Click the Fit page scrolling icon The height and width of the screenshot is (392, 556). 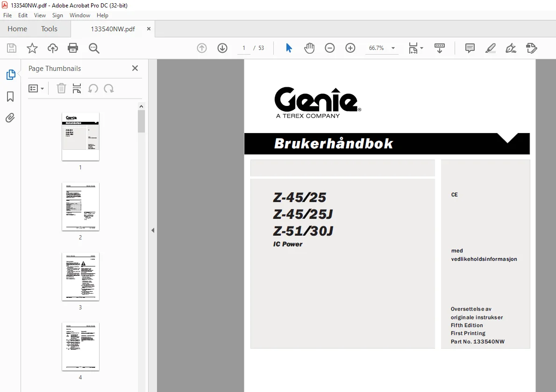coord(413,48)
